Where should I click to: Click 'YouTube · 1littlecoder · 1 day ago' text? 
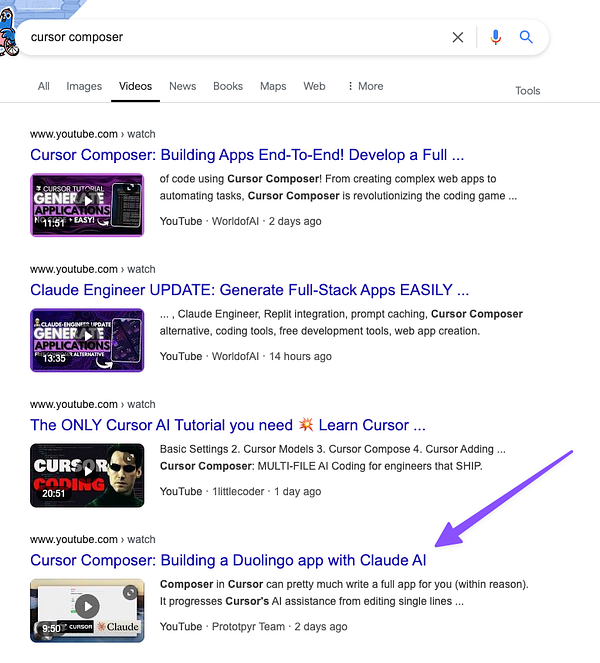241,491
